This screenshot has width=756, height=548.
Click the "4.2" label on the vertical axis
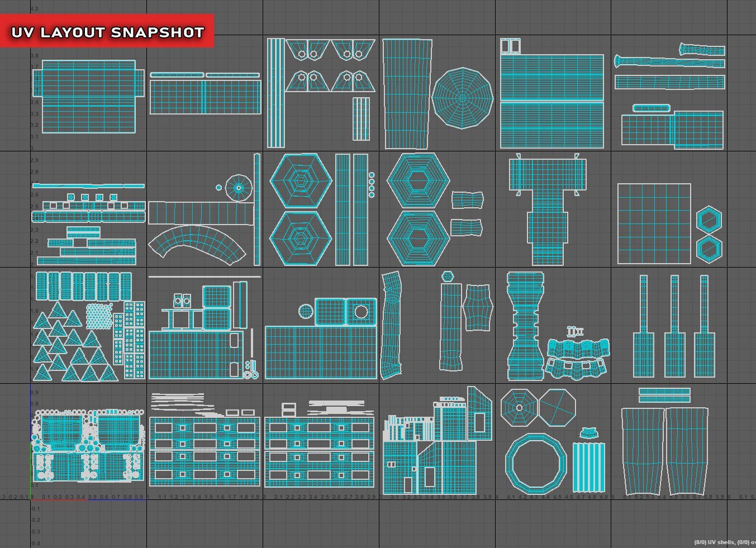click(x=35, y=9)
